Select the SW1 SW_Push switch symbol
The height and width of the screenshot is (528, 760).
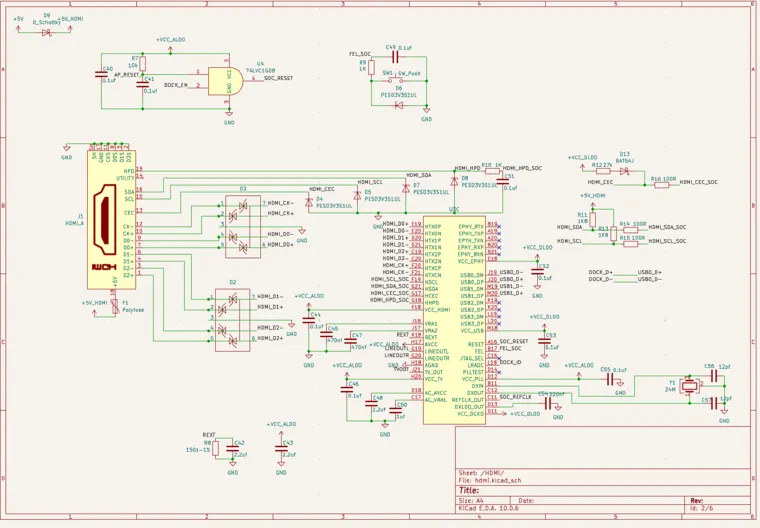[x=398, y=79]
